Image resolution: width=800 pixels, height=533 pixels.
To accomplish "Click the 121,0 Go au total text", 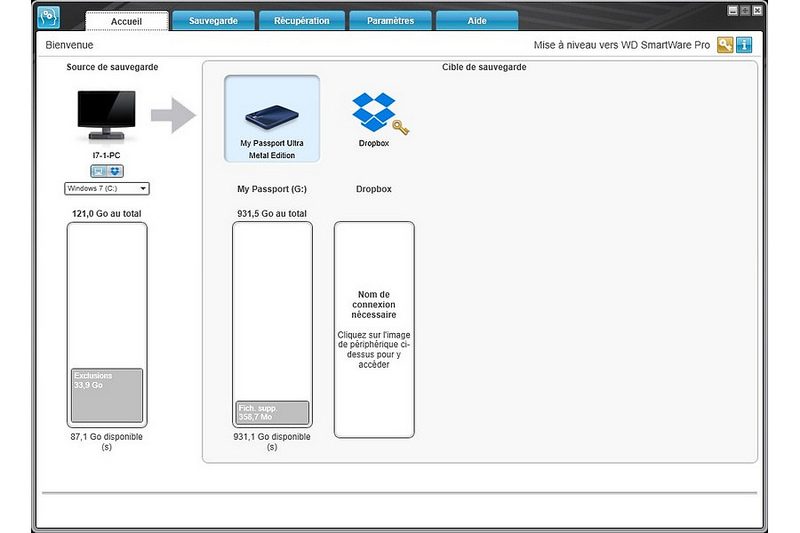I will click(x=107, y=214).
